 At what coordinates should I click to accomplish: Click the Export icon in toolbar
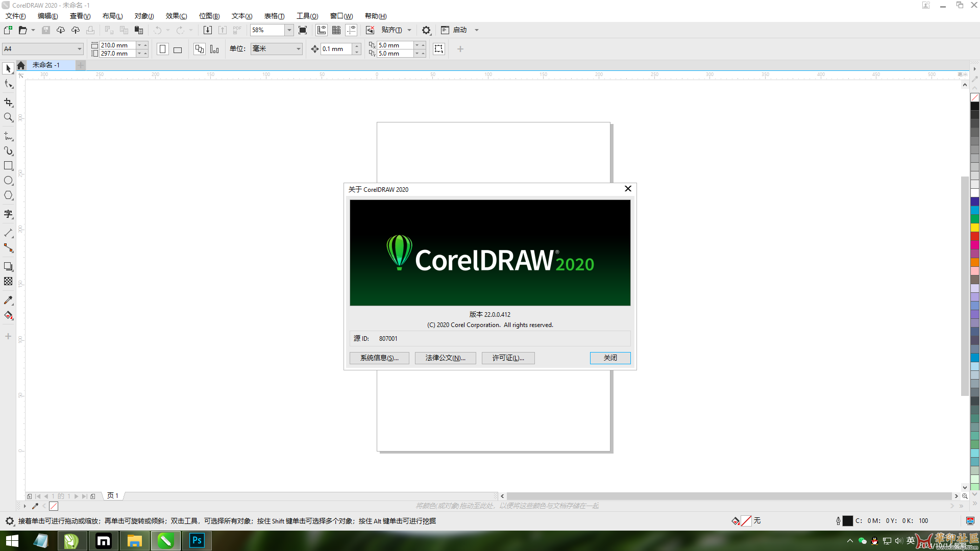point(223,30)
